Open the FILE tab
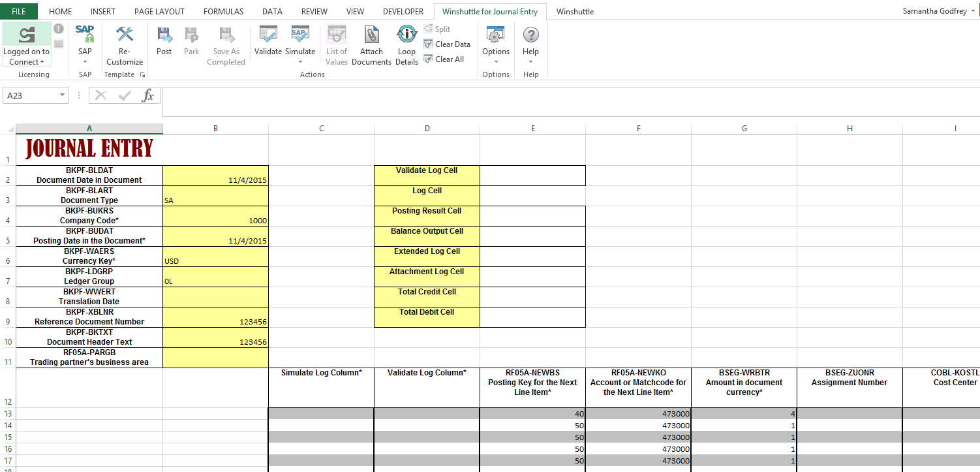The width and height of the screenshot is (980, 472). (19, 12)
